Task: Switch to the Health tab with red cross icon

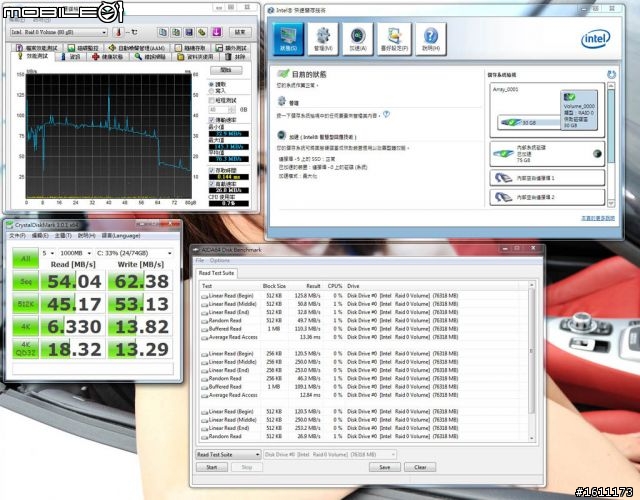Action: (107, 57)
